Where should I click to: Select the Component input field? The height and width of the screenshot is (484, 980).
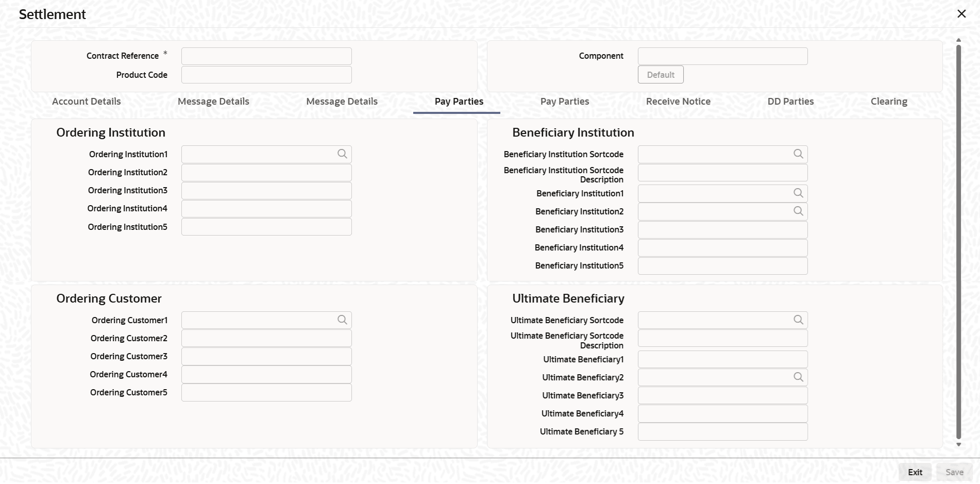(x=722, y=56)
